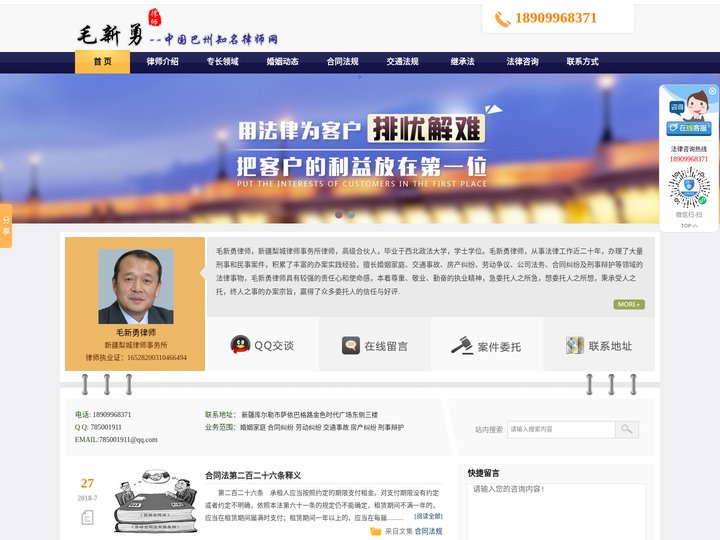Select first banner carousel dot
The height and width of the screenshot is (540, 720).
click(x=339, y=214)
